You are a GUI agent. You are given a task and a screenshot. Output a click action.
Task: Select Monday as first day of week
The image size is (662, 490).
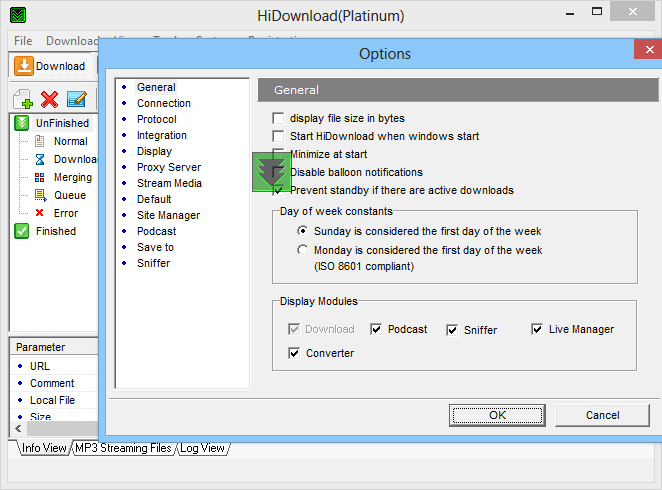tap(302, 250)
